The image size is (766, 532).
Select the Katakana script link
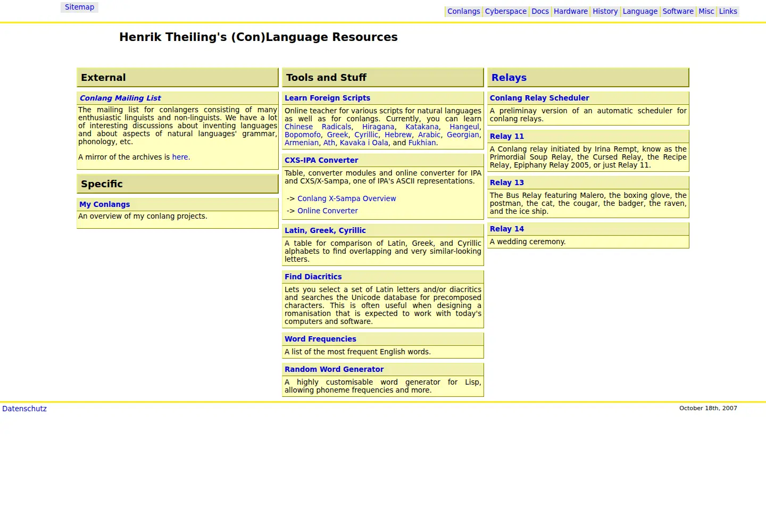[422, 127]
